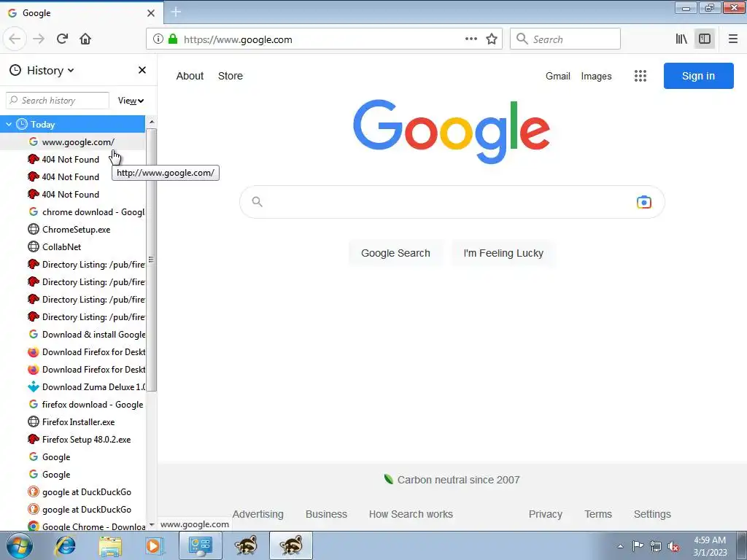Click in the Search history field

pyautogui.click(x=58, y=101)
